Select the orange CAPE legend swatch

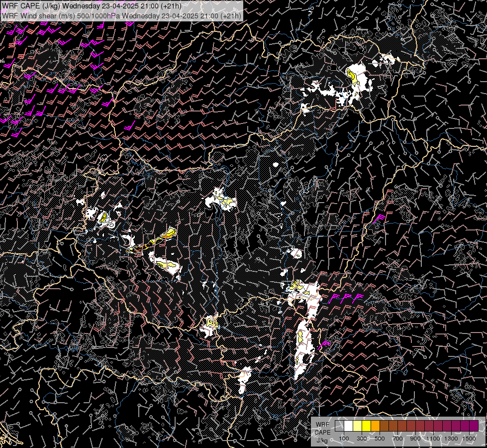[x=375, y=426]
